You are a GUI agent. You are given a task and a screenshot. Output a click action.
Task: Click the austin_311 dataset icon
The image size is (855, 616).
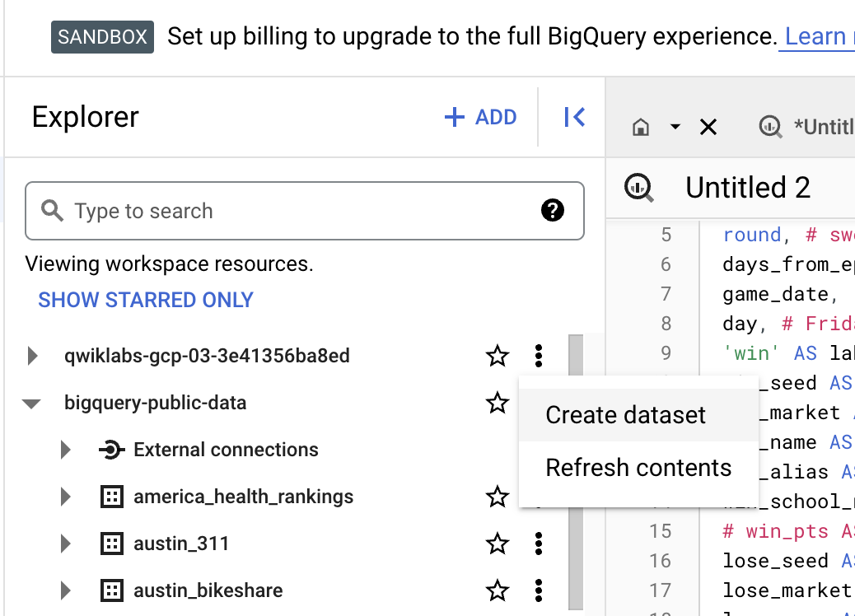(x=112, y=544)
